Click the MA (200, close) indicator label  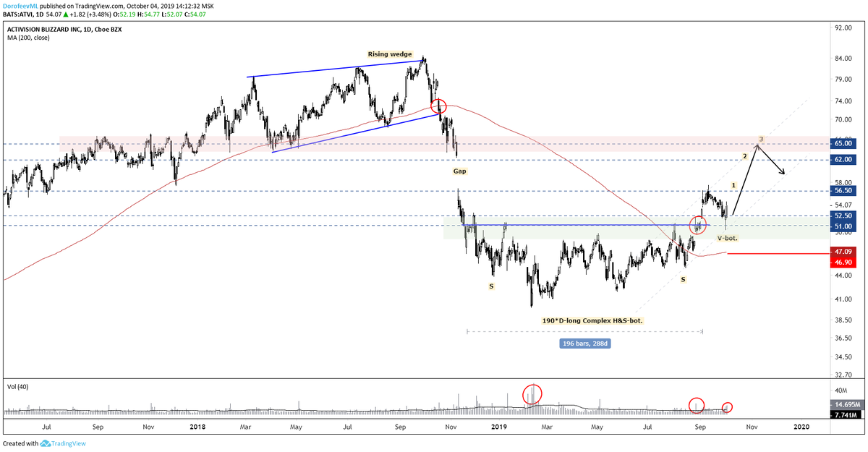[29, 39]
